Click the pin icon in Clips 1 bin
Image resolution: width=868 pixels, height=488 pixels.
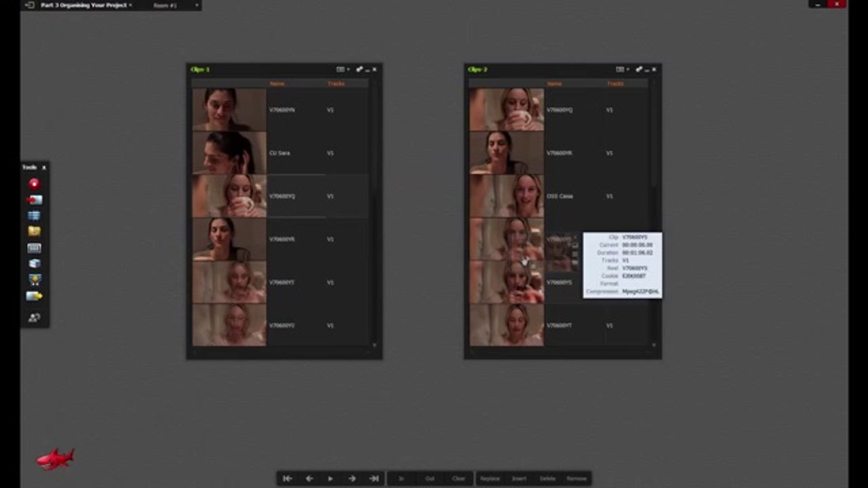359,69
